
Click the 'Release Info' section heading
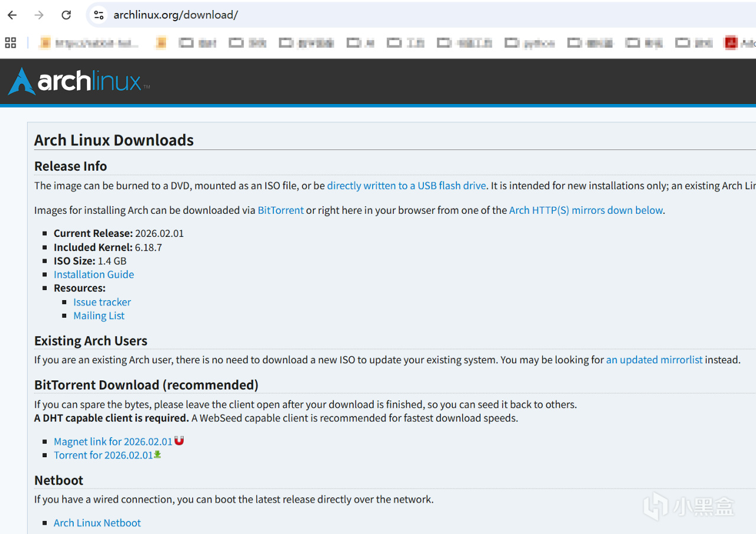pyautogui.click(x=70, y=166)
